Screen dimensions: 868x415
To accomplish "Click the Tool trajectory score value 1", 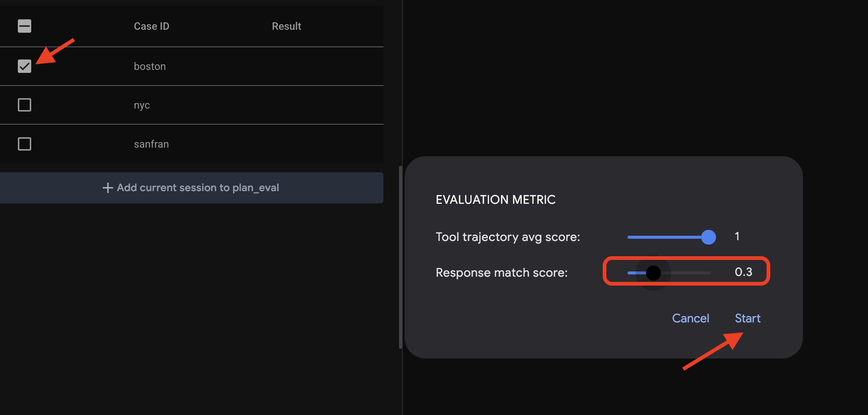I will pos(736,237).
